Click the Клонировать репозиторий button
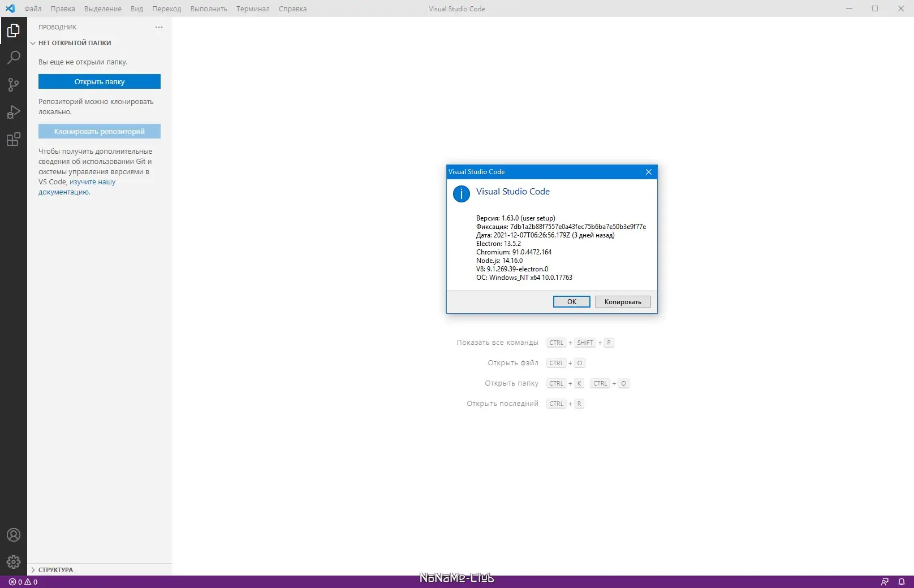The width and height of the screenshot is (914, 588). (x=100, y=131)
